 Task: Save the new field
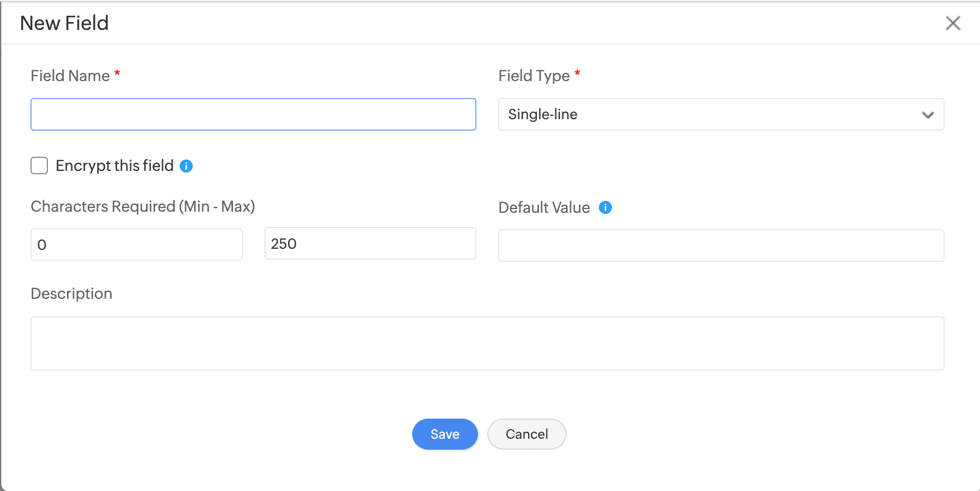[445, 434]
